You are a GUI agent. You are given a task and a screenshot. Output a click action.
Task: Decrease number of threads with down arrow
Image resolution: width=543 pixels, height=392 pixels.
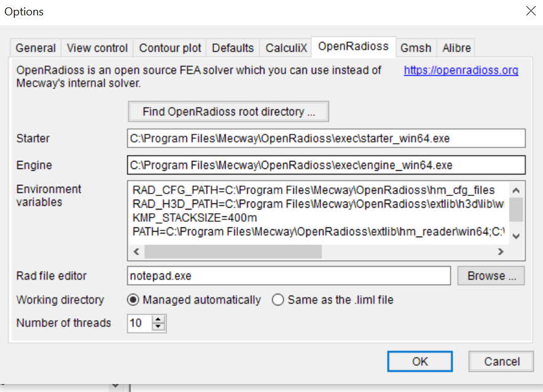pyautogui.click(x=159, y=327)
